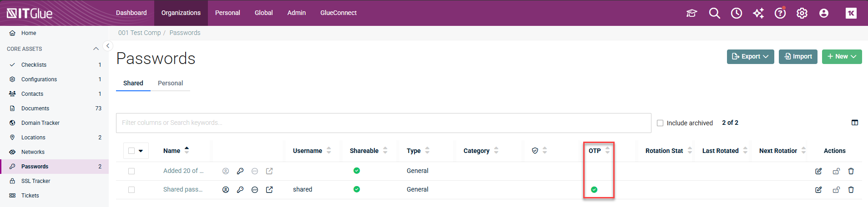Open the help question mark icon

[x=780, y=13]
